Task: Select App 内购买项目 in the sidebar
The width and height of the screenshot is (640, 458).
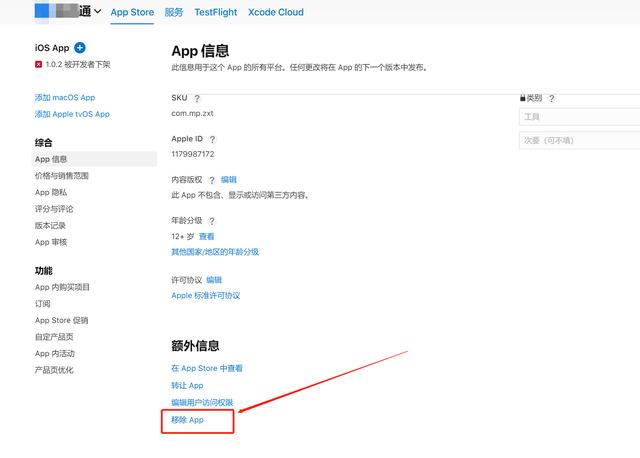Action: click(62, 287)
